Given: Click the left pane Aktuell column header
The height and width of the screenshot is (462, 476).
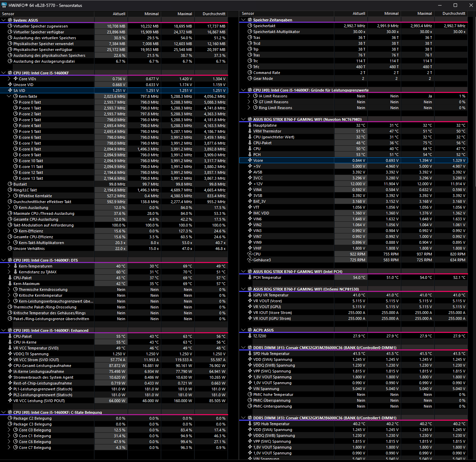Looking at the screenshot, I should tap(110, 14).
